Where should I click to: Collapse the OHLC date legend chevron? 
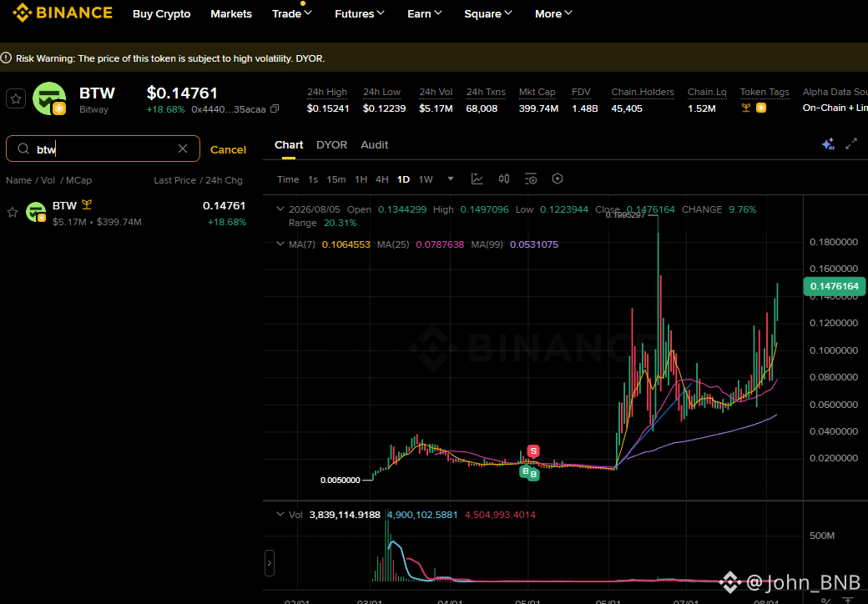(280, 209)
